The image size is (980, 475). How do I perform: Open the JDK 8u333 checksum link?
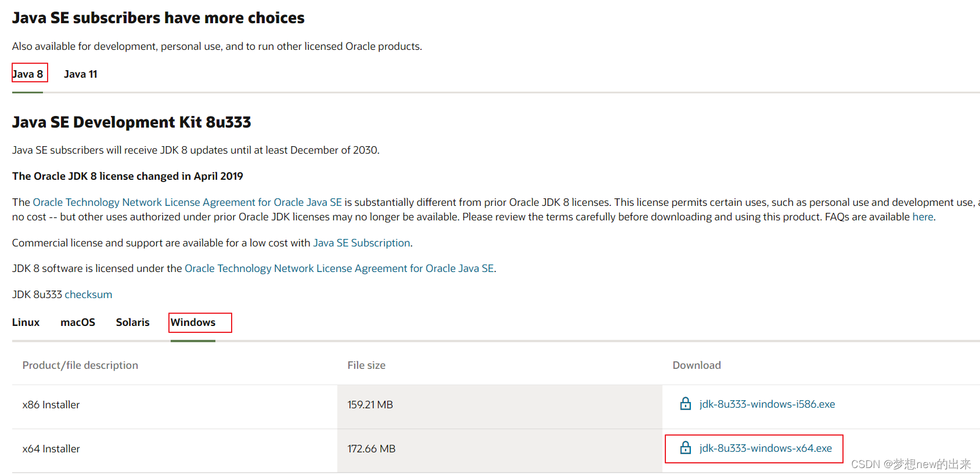coord(88,295)
